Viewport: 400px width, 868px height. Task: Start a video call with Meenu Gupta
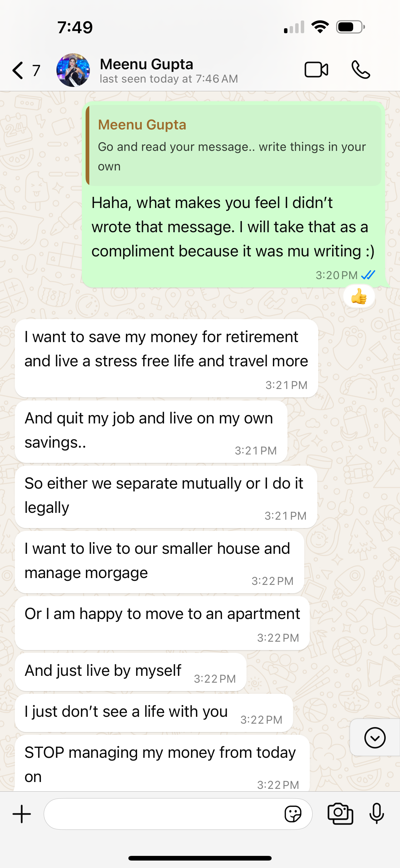point(316,70)
